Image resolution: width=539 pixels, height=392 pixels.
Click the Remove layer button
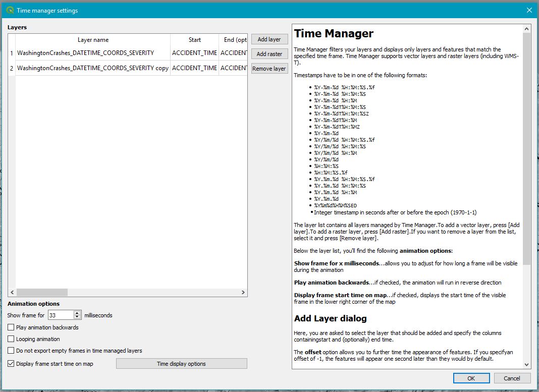[x=269, y=69]
